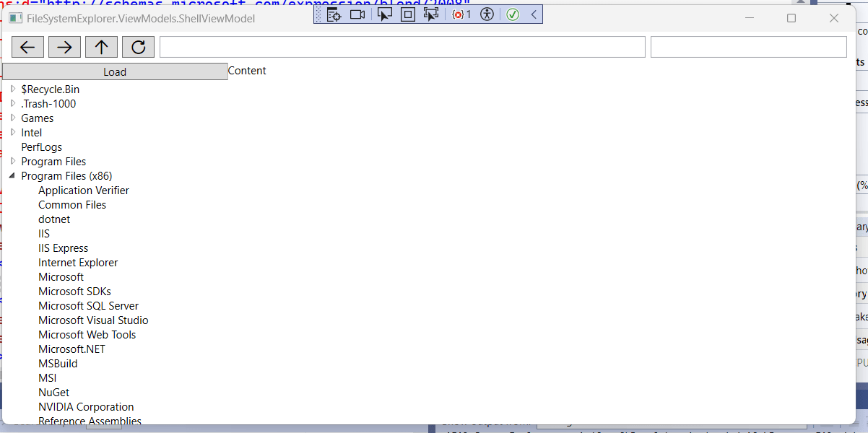Click the Hot Reload green check icon
This screenshot has width=868, height=433.
[x=512, y=14]
